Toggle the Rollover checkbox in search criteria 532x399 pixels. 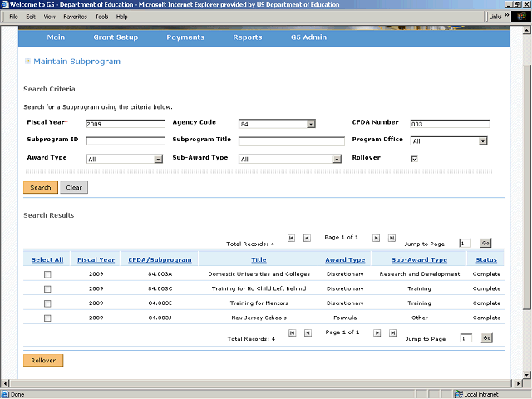pos(414,159)
